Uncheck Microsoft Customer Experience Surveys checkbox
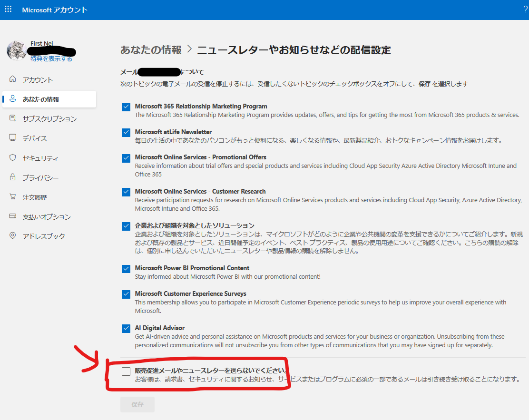Viewport: 529px width, 420px height. click(x=126, y=294)
